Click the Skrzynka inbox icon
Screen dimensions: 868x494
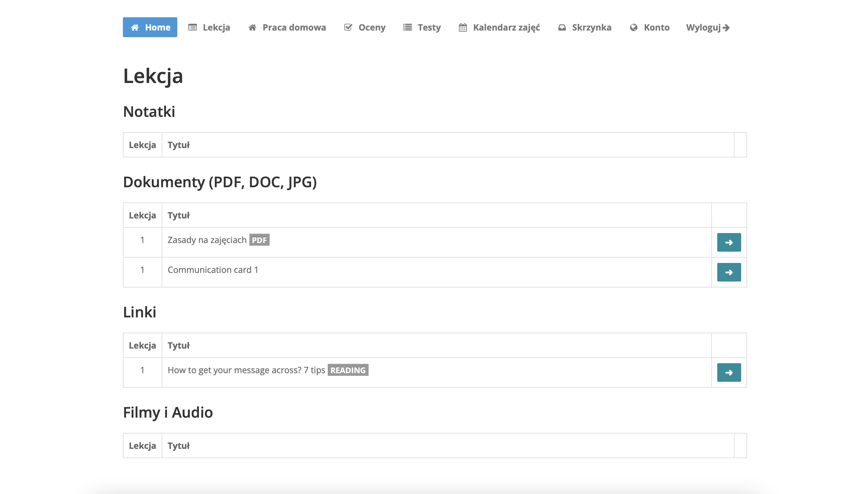pos(562,28)
